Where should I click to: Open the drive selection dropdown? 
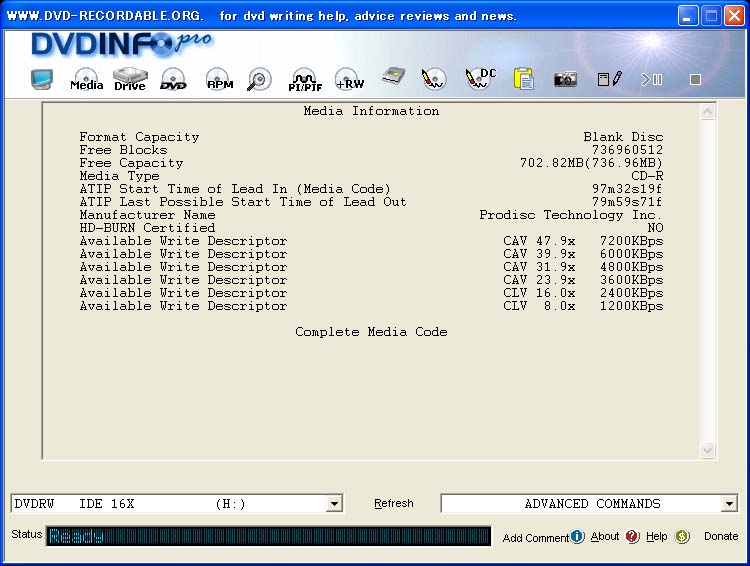pyautogui.click(x=334, y=504)
